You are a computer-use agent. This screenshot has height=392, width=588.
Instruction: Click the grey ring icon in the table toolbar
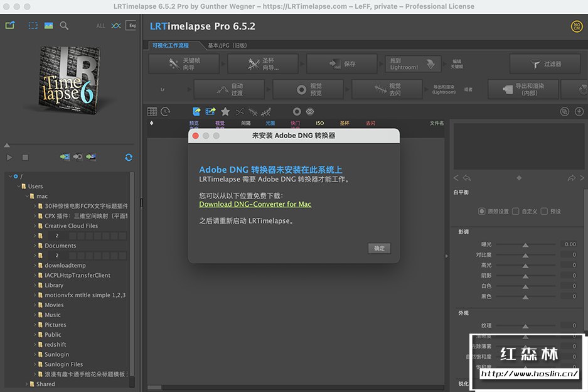coord(297,112)
